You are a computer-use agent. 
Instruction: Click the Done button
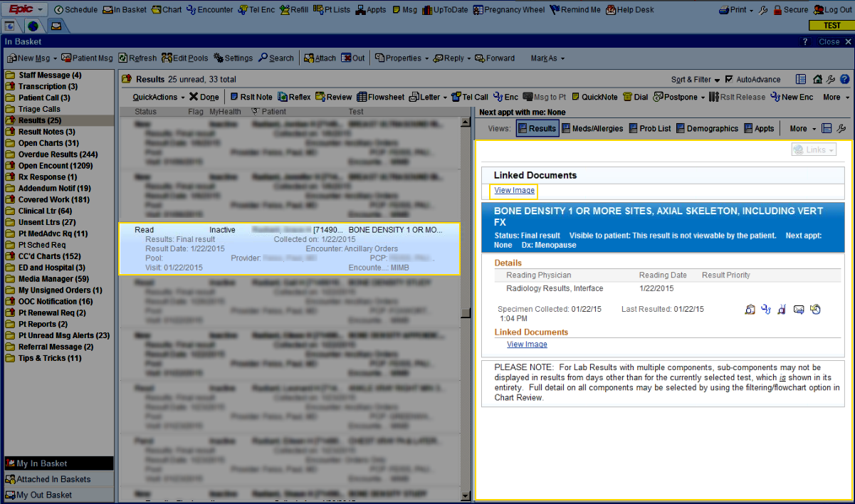(x=204, y=97)
